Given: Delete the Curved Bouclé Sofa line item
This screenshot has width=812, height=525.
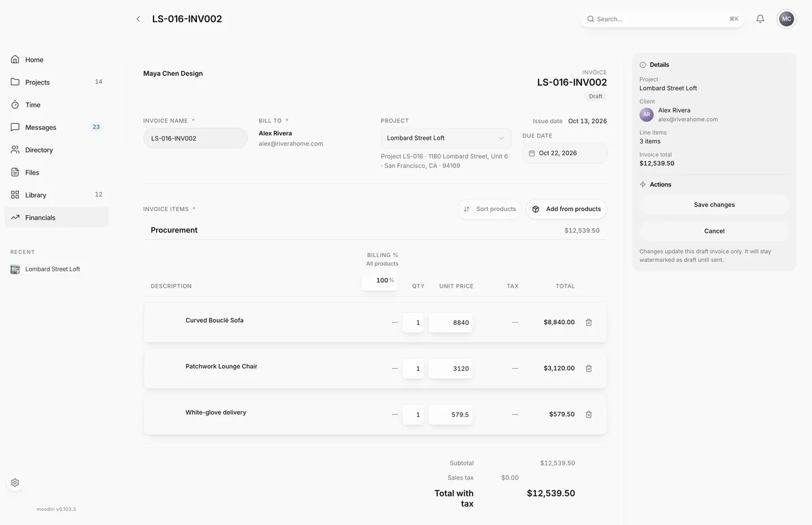Looking at the screenshot, I should (x=589, y=323).
